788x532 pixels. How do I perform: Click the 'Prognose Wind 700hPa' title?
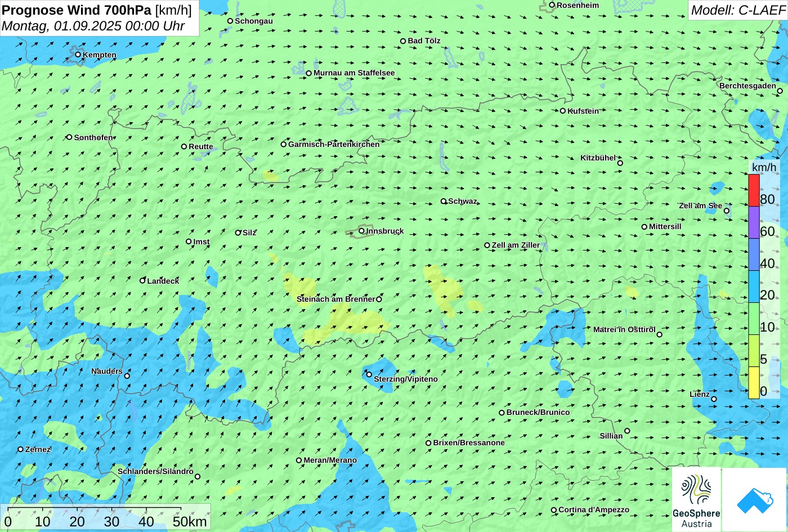coord(77,10)
